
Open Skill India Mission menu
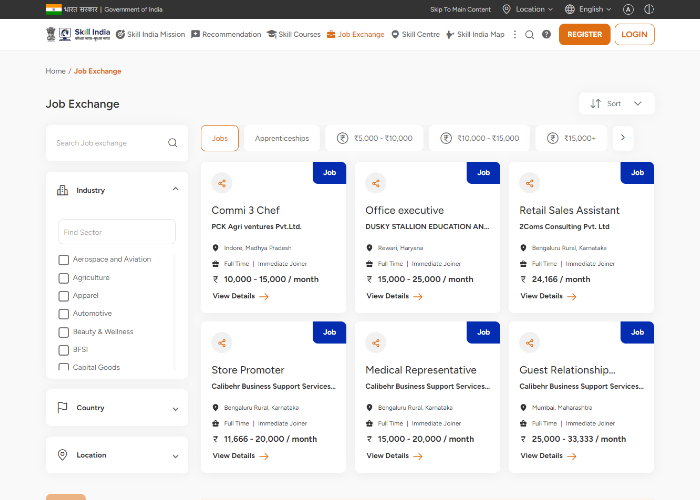(150, 34)
